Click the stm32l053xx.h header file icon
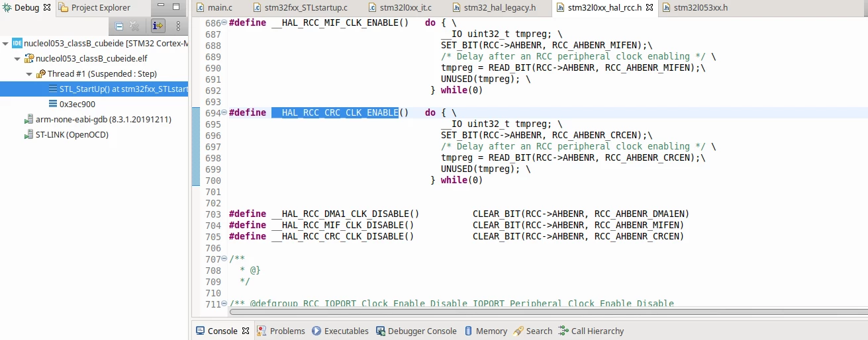This screenshot has height=340, width=868. 666,8
